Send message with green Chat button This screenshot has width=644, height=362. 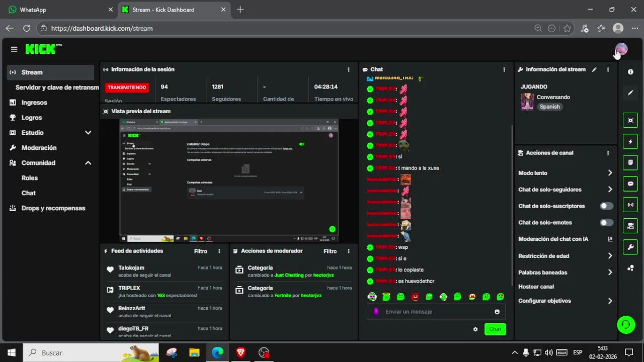(x=495, y=329)
